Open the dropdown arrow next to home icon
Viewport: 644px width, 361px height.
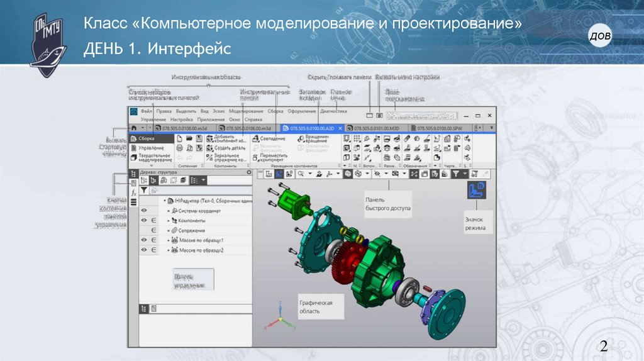tap(143, 128)
